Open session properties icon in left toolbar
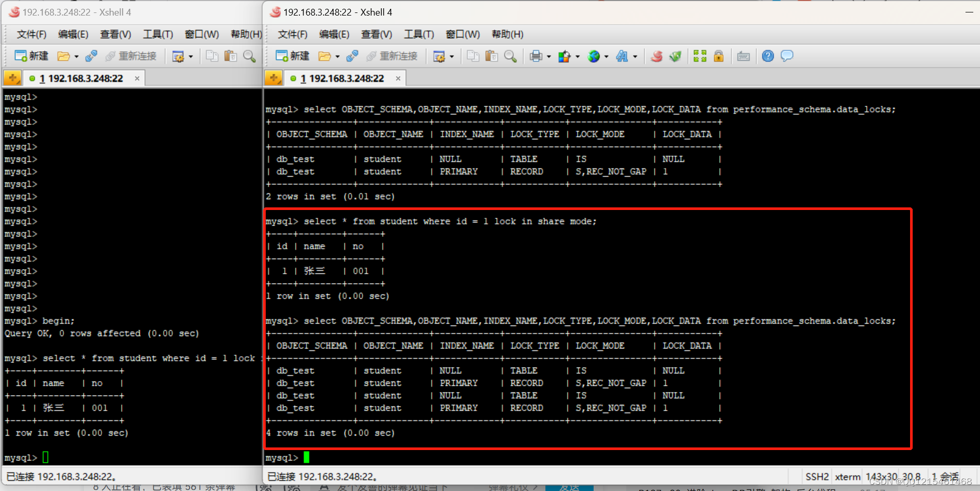The width and height of the screenshot is (980, 491). (178, 56)
